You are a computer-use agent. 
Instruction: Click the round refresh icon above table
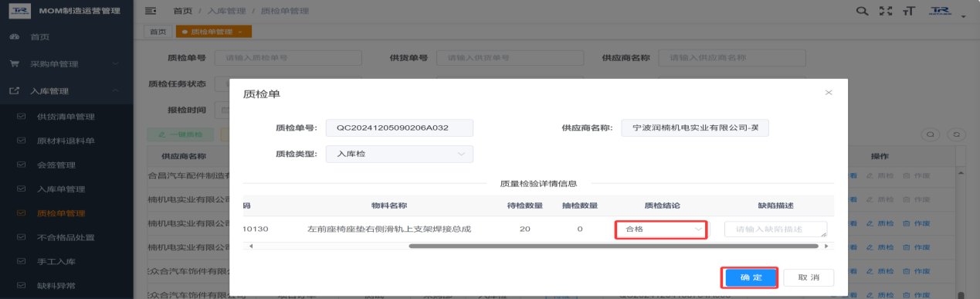[956, 134]
